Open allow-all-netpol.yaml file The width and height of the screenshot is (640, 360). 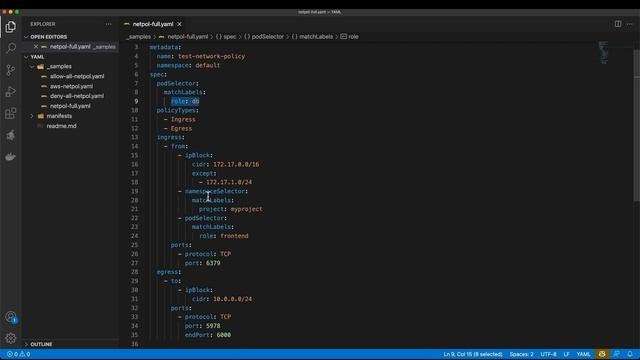(77, 76)
